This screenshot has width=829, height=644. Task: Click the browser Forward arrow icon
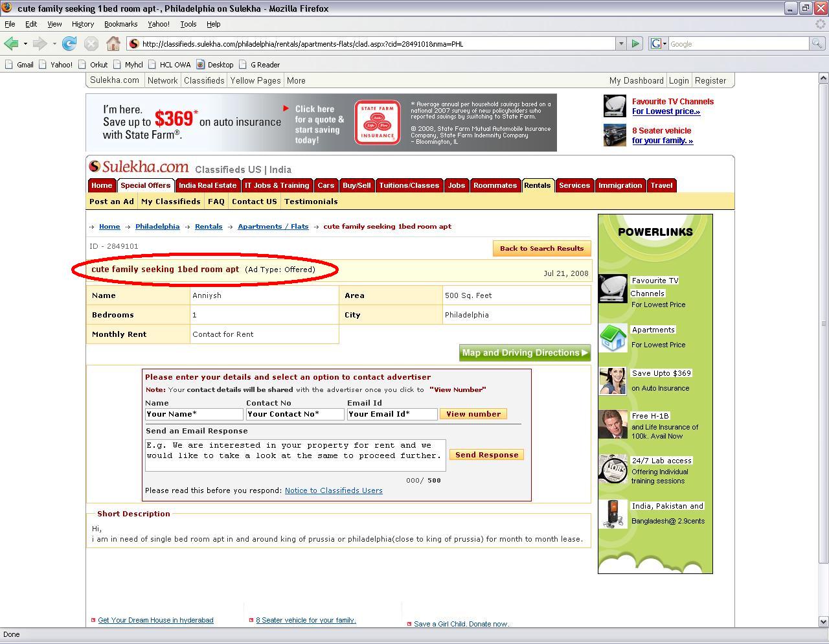point(40,43)
